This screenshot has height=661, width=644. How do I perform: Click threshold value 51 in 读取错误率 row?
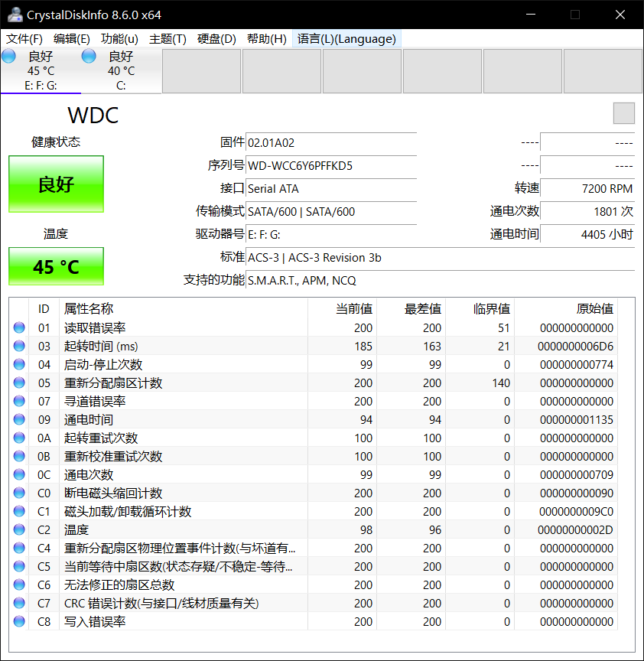[504, 327]
